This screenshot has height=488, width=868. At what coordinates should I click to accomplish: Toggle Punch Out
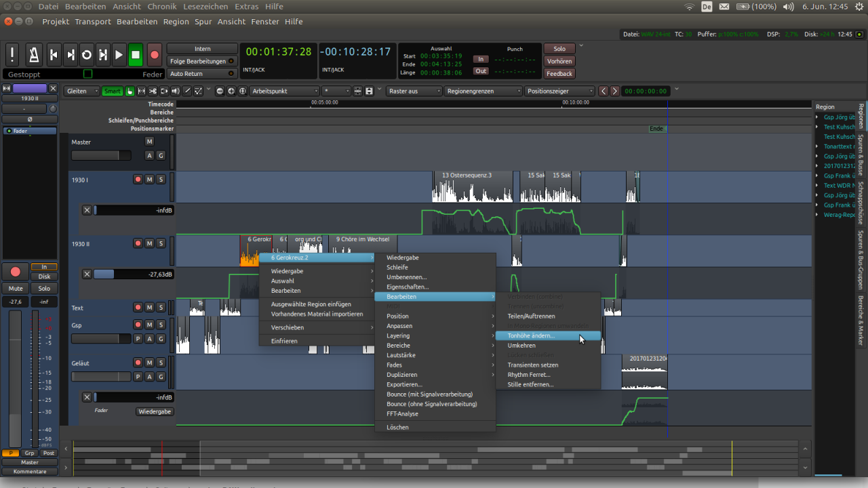pos(481,70)
